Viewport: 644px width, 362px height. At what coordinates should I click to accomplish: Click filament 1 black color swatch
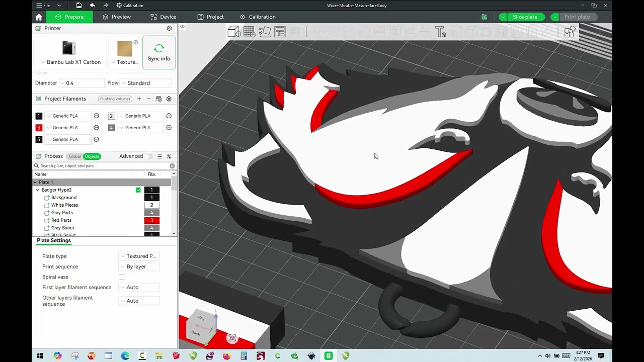pyautogui.click(x=39, y=116)
